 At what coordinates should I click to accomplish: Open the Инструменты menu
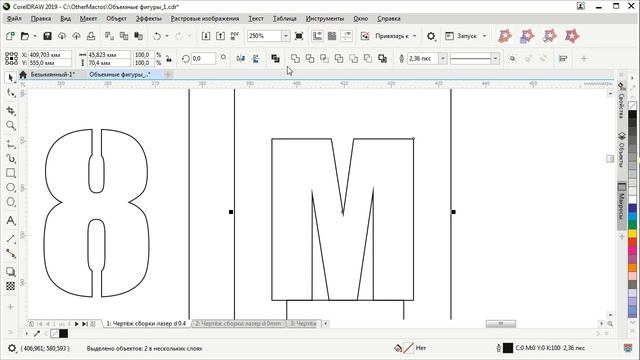[x=325, y=18]
